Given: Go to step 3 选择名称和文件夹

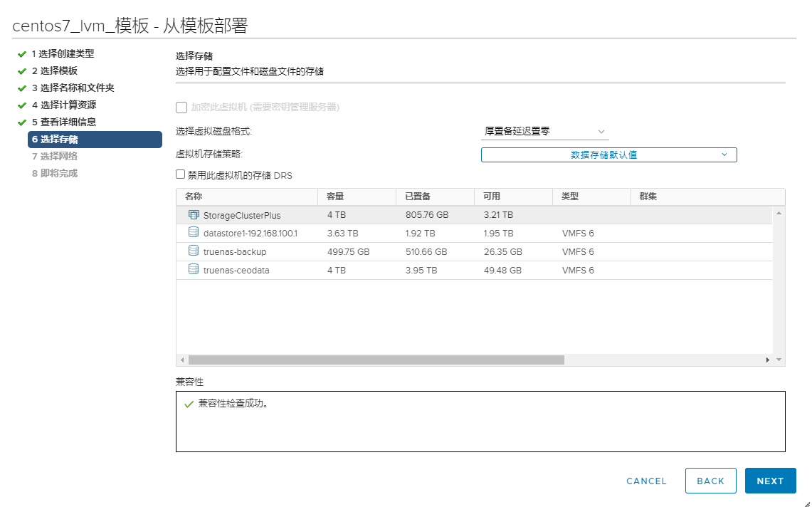Looking at the screenshot, I should coord(73,88).
